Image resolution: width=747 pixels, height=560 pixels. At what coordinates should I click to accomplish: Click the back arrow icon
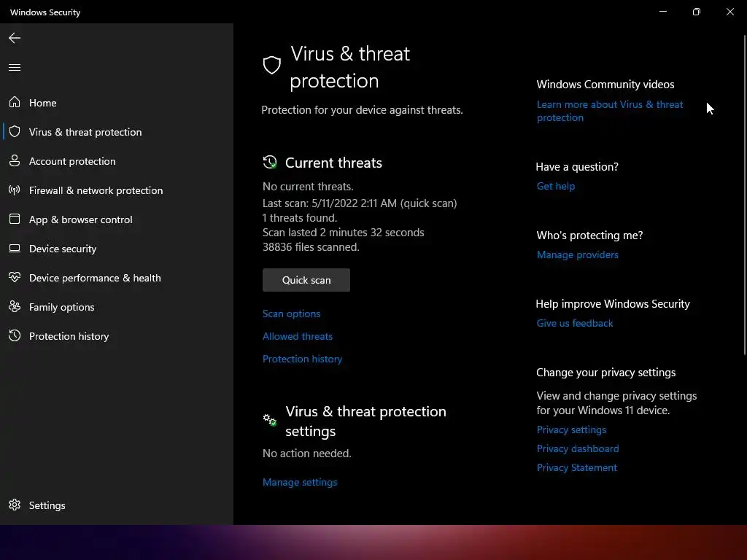pos(15,38)
